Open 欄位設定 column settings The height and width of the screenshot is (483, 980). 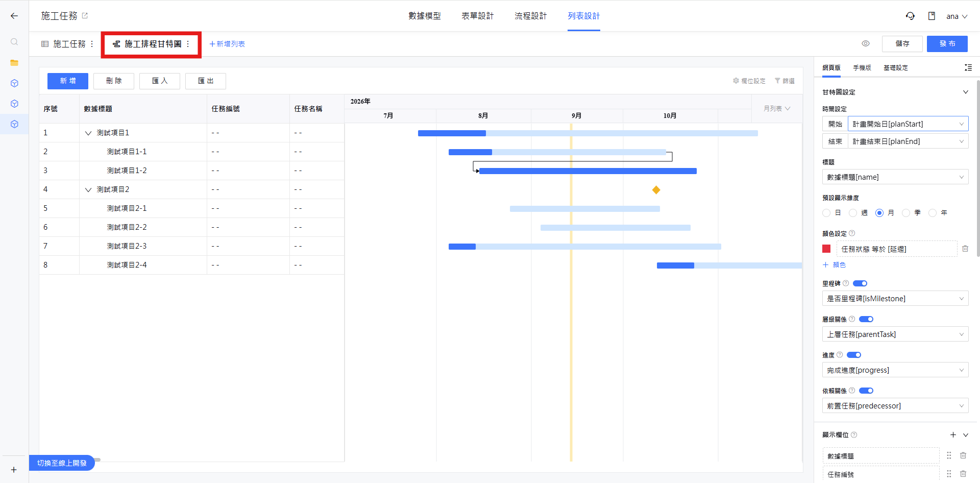[x=749, y=81]
